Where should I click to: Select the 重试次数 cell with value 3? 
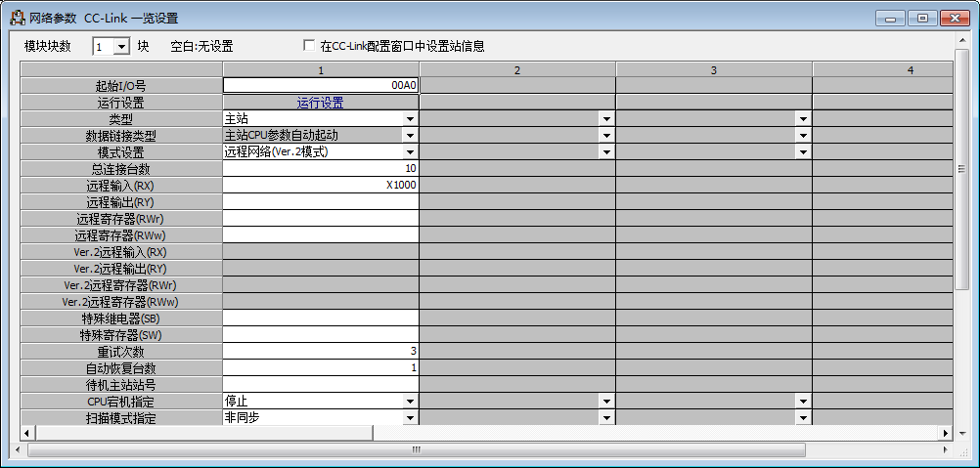tap(320, 352)
